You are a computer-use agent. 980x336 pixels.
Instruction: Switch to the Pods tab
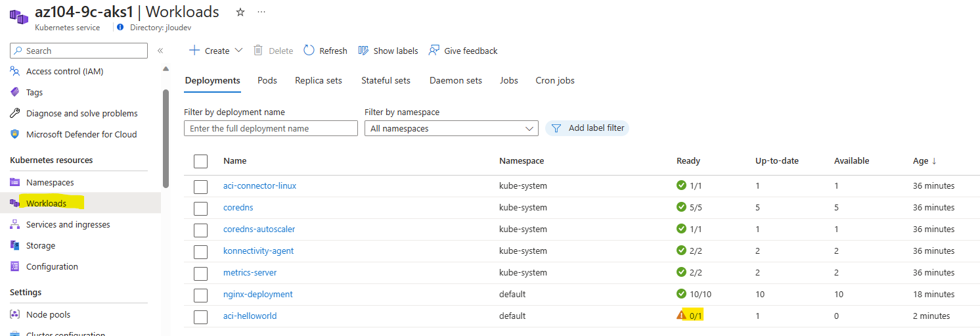tap(267, 80)
